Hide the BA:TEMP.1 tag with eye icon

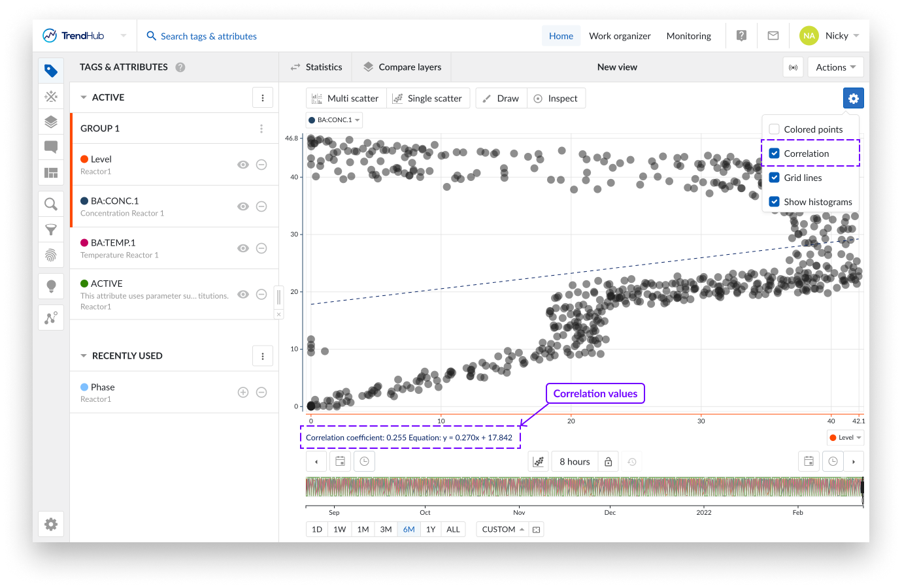click(x=243, y=248)
